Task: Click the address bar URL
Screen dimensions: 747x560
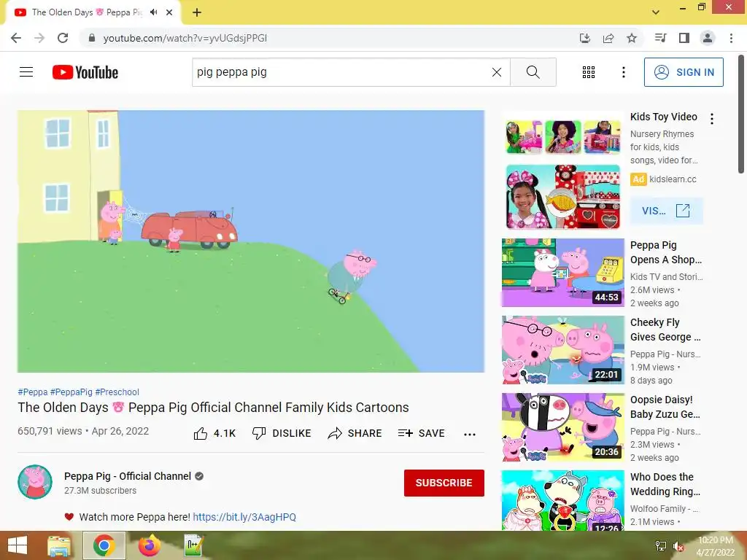Action: coord(185,38)
